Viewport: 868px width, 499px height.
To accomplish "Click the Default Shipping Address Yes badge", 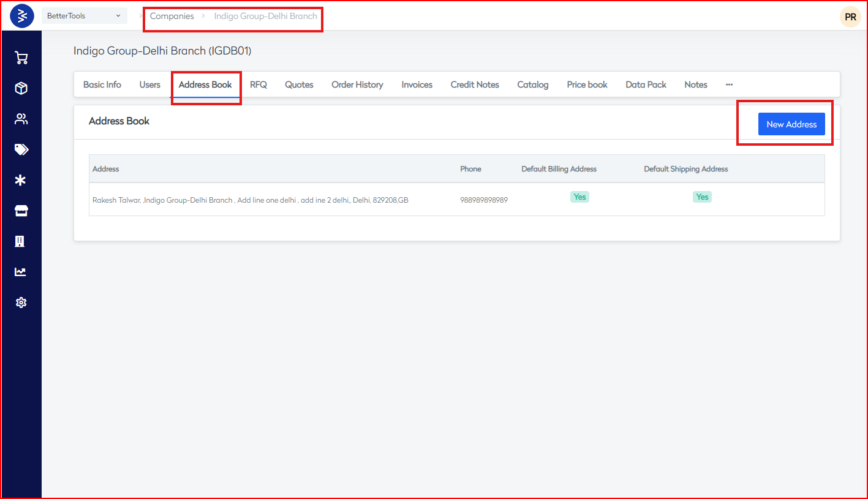I will [702, 197].
